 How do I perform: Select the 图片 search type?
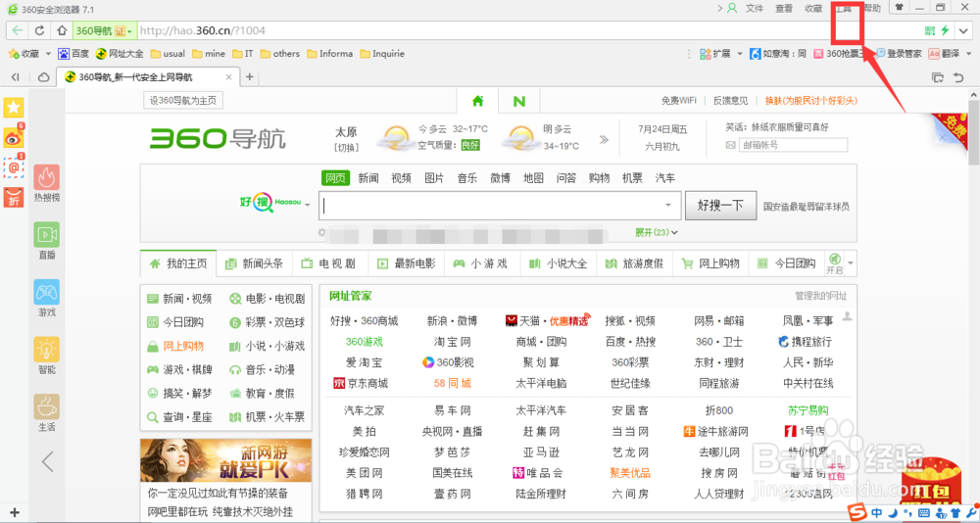[x=434, y=178]
